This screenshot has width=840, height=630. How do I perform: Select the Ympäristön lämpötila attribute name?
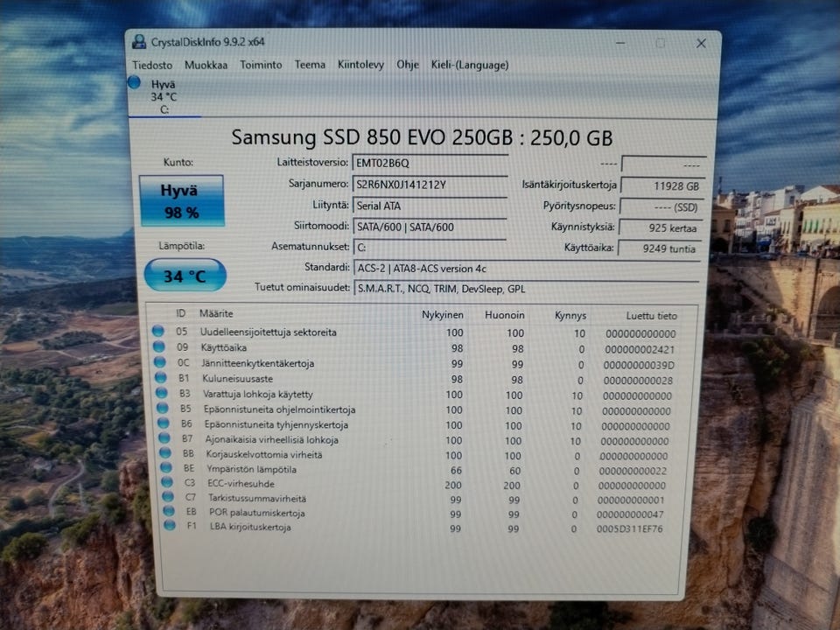251,469
